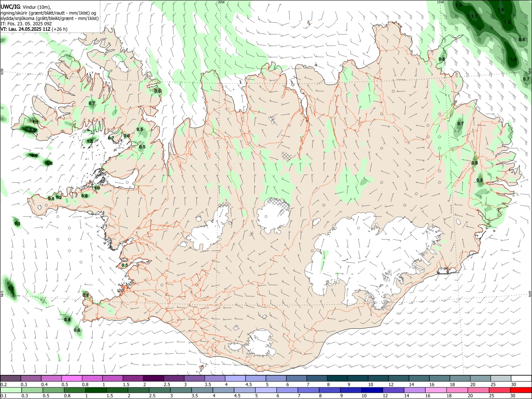Select the 'slydda/snjókoma' legend description line
This screenshot has height=399, width=532.
click(50, 18)
